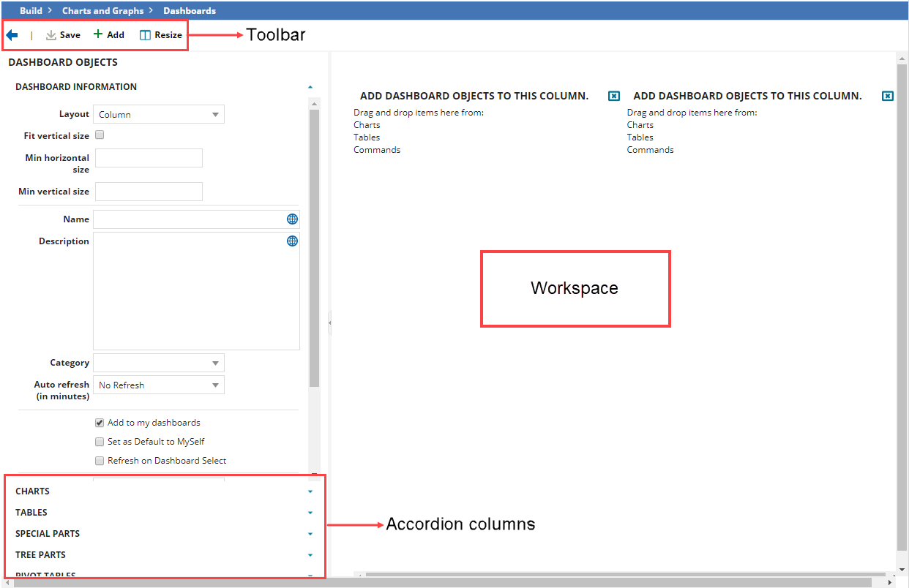Enable Set as Default to MySelf
Viewport: 909px width, 588px height.
tap(100, 441)
